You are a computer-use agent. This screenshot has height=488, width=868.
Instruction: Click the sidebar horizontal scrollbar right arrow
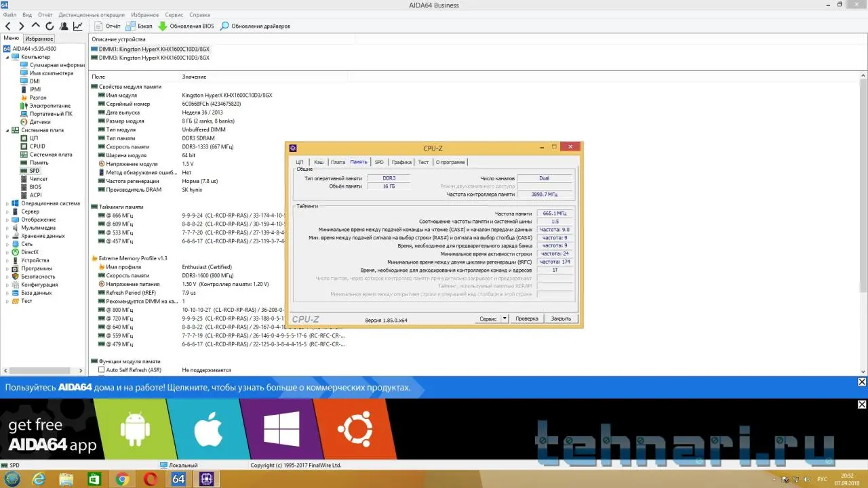click(x=82, y=371)
